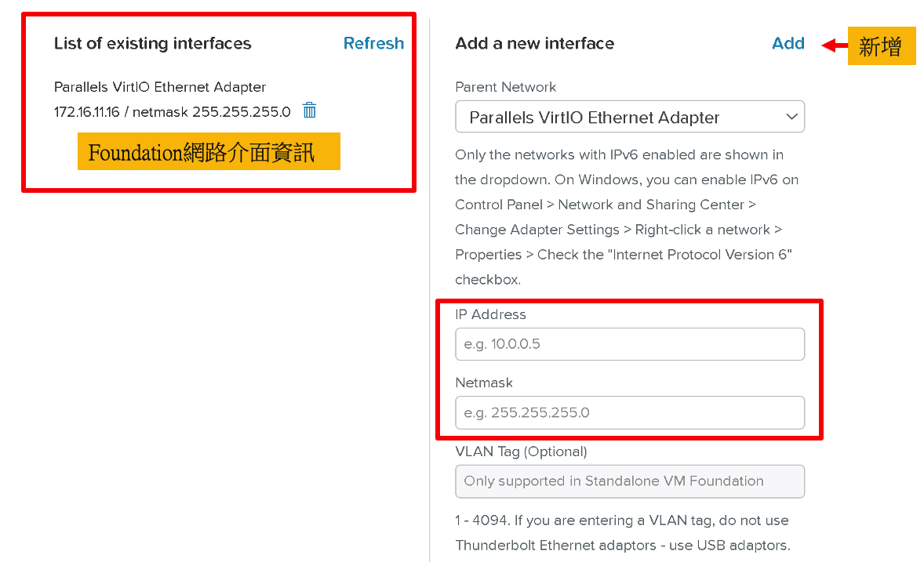
Task: Select the Parallels VirtIO Ethernet Adapter list entry
Action: [160, 86]
